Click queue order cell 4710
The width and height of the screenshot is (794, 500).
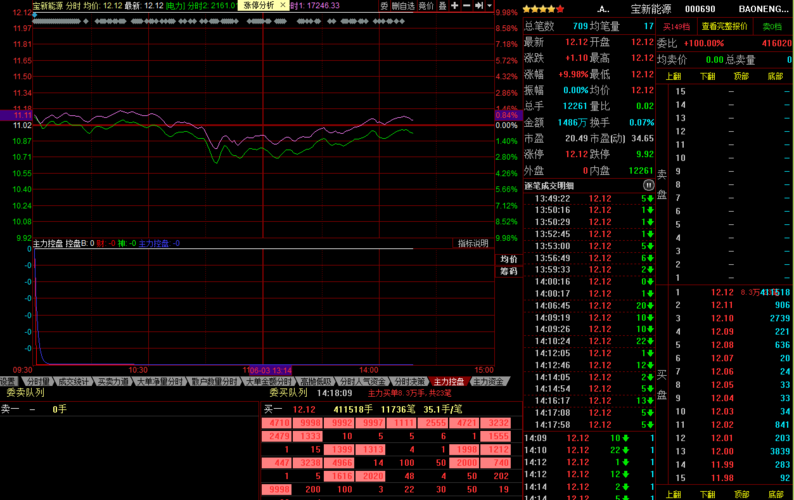click(x=276, y=423)
